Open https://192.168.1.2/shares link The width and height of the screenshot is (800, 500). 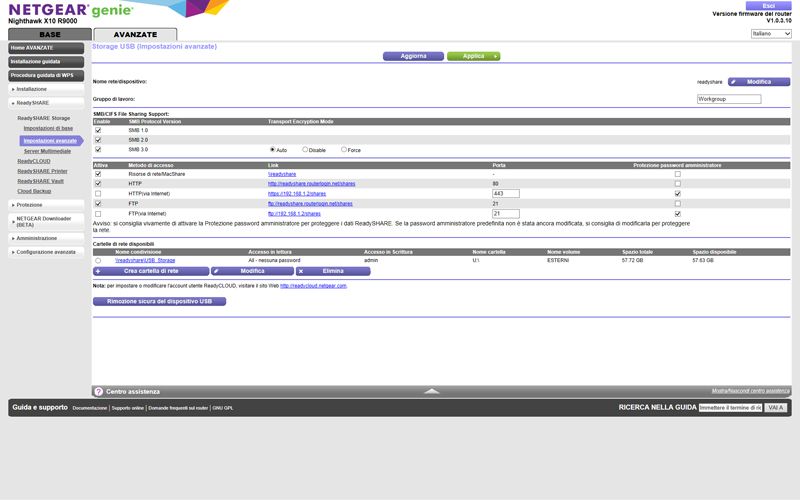click(x=297, y=194)
